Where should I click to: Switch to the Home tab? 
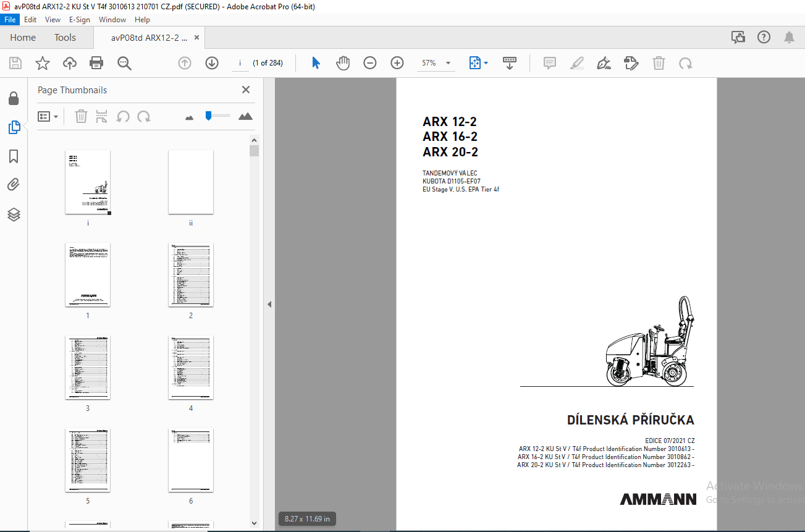tap(23, 38)
